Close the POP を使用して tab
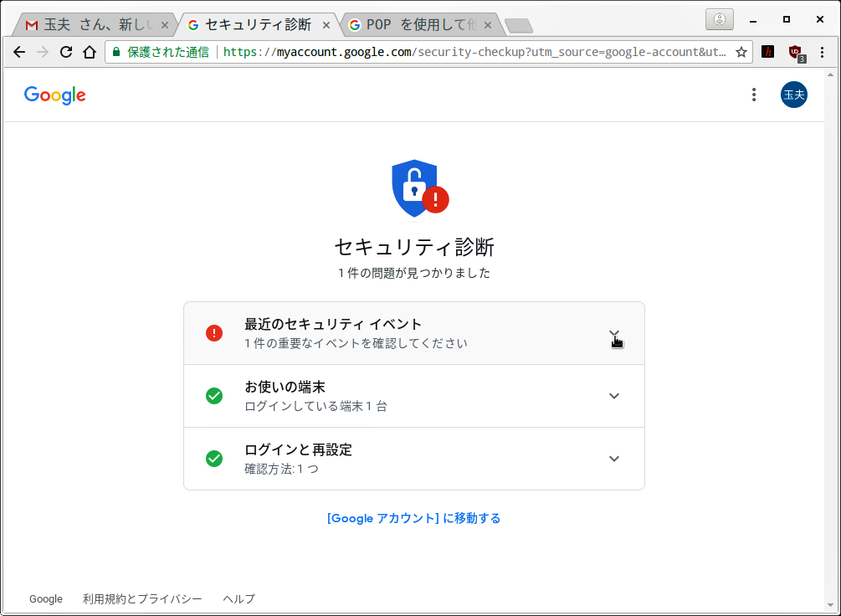This screenshot has width=841, height=616. tap(487, 25)
